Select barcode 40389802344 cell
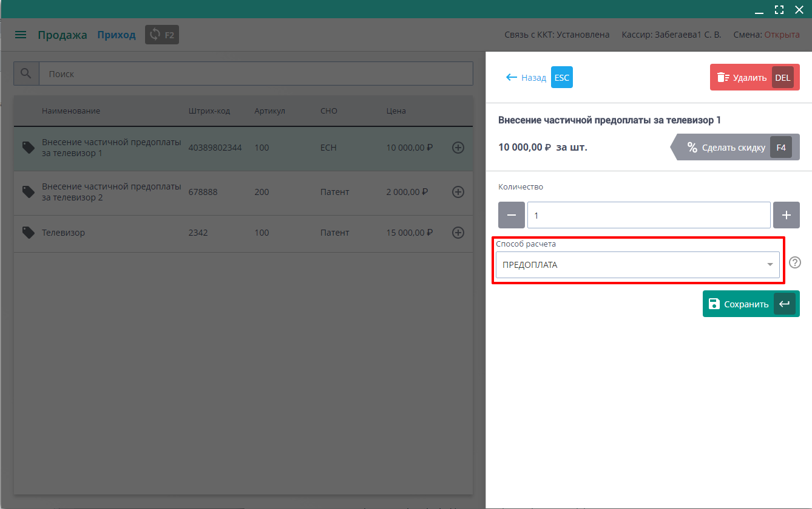The width and height of the screenshot is (812, 509). tap(215, 148)
